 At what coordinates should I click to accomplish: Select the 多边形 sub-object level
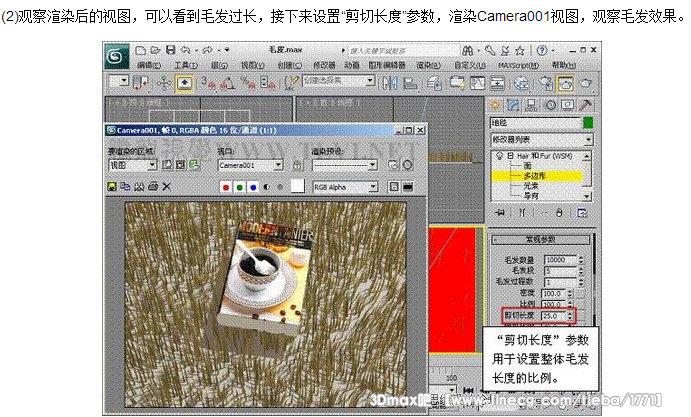[534, 176]
